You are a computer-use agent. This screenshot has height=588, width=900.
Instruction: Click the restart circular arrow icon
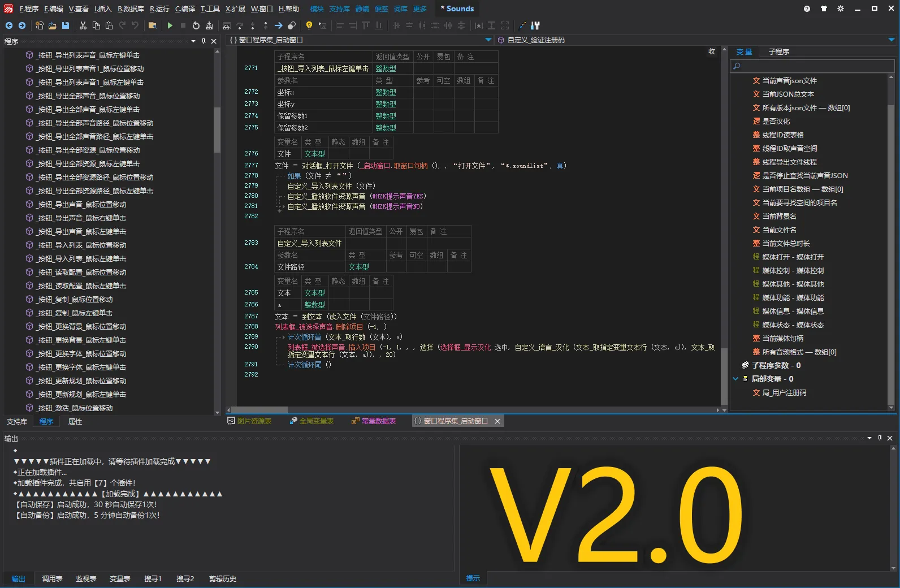pyautogui.click(x=196, y=25)
